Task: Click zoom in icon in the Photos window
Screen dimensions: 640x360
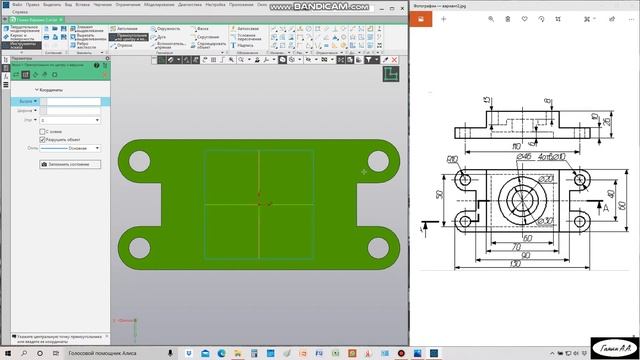Action: click(x=491, y=19)
